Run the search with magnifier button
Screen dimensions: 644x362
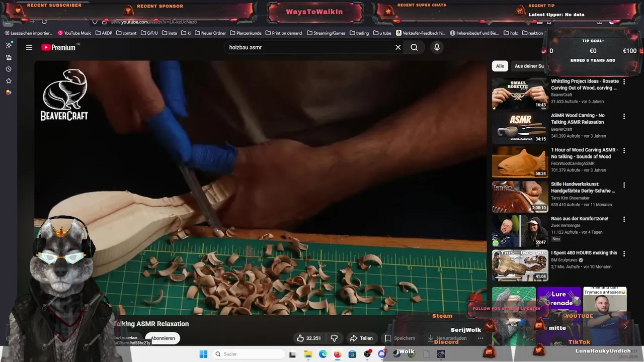pos(414,47)
